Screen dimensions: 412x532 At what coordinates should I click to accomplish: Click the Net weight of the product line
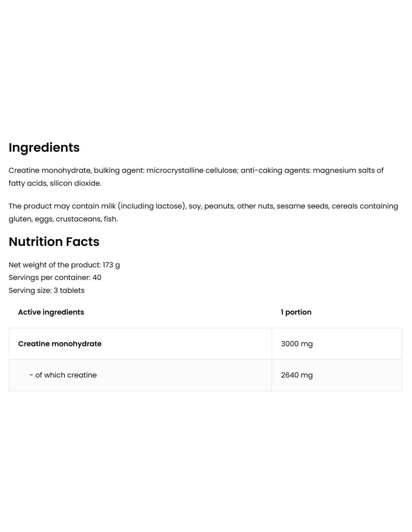(64, 265)
